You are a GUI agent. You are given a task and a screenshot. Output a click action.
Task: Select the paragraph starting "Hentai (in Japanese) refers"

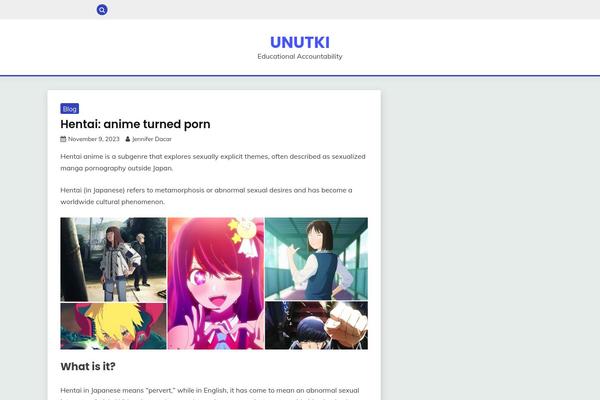tap(207, 196)
